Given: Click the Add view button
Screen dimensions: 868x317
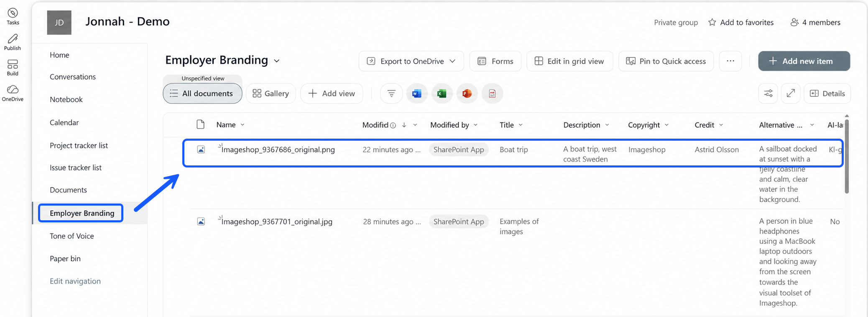Looking at the screenshot, I should click(332, 93).
